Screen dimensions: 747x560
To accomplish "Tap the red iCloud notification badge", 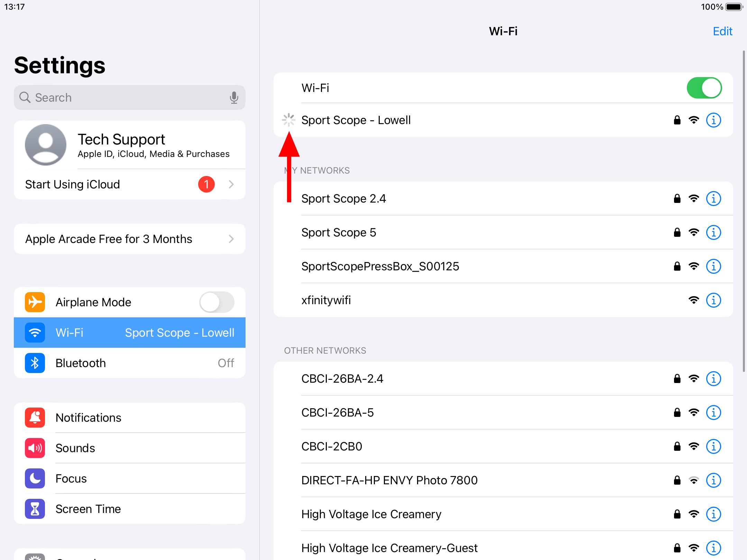I will coord(206,184).
